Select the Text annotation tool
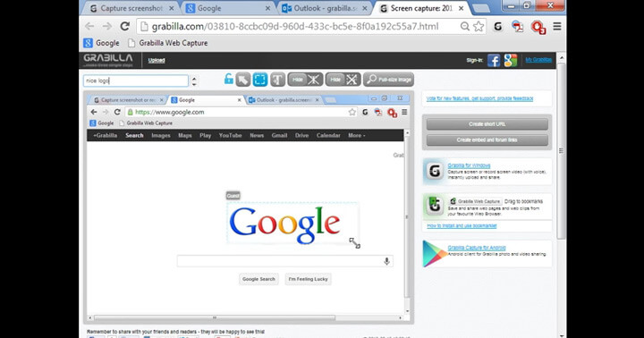The image size is (644, 338). click(277, 80)
